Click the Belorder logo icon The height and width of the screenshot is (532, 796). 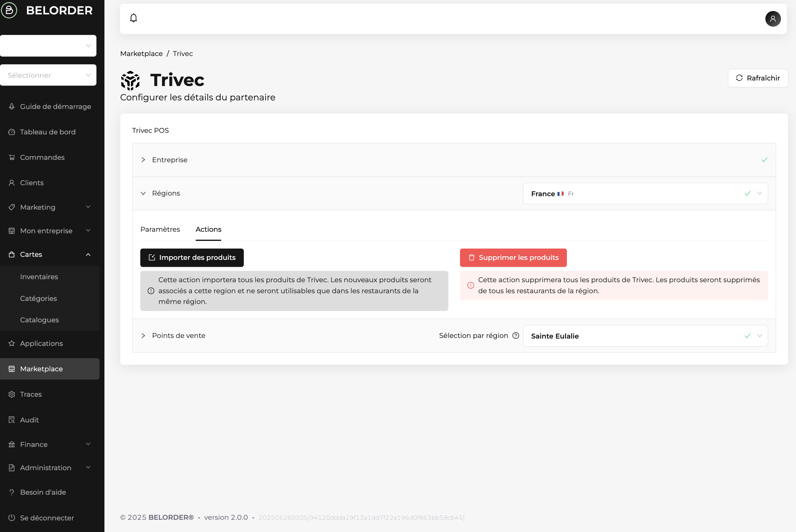click(x=9, y=10)
